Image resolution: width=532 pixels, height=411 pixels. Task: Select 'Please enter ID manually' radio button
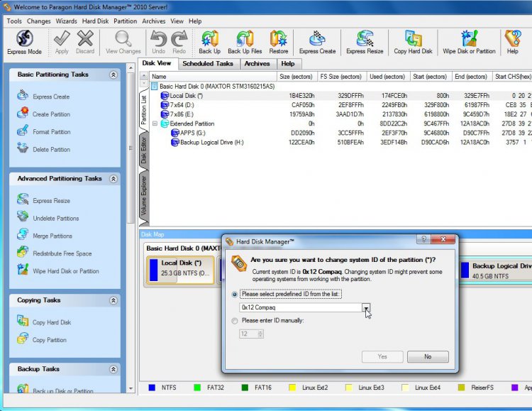(x=235, y=321)
